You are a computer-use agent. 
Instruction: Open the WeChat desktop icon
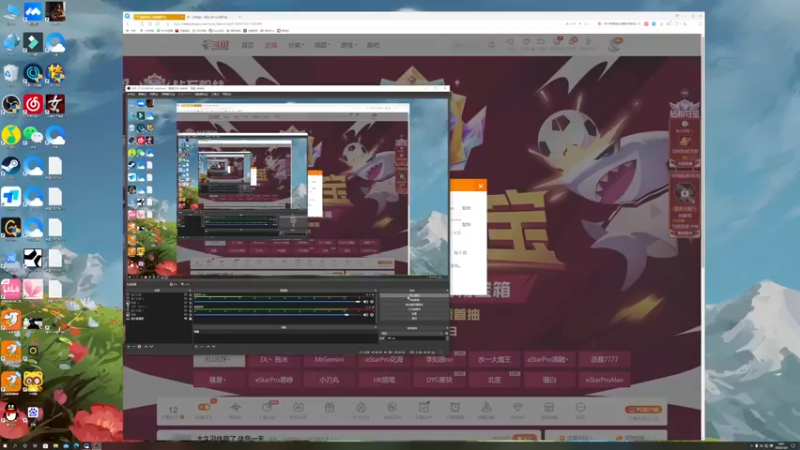(x=33, y=135)
